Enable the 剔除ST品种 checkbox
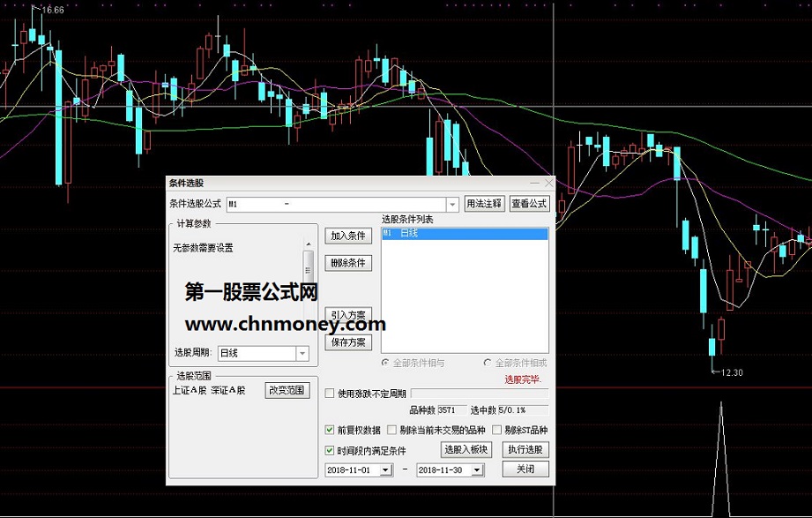This screenshot has width=812, height=518. click(x=496, y=430)
